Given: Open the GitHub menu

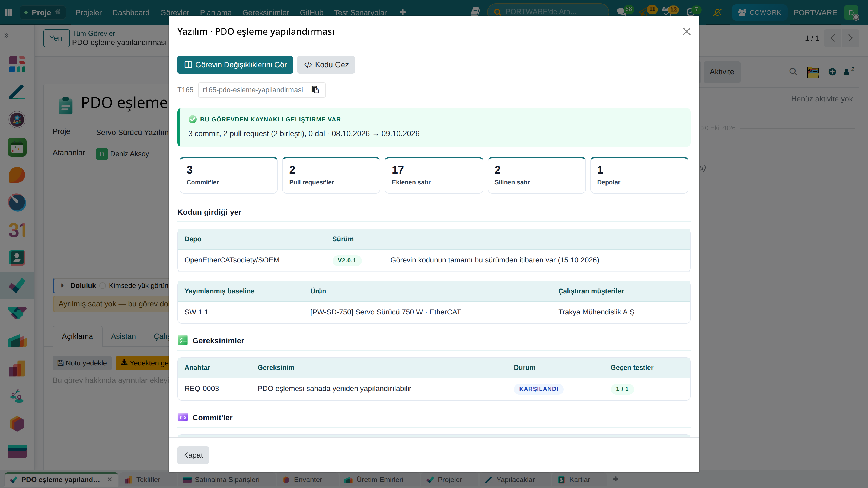Looking at the screenshot, I should (311, 12).
